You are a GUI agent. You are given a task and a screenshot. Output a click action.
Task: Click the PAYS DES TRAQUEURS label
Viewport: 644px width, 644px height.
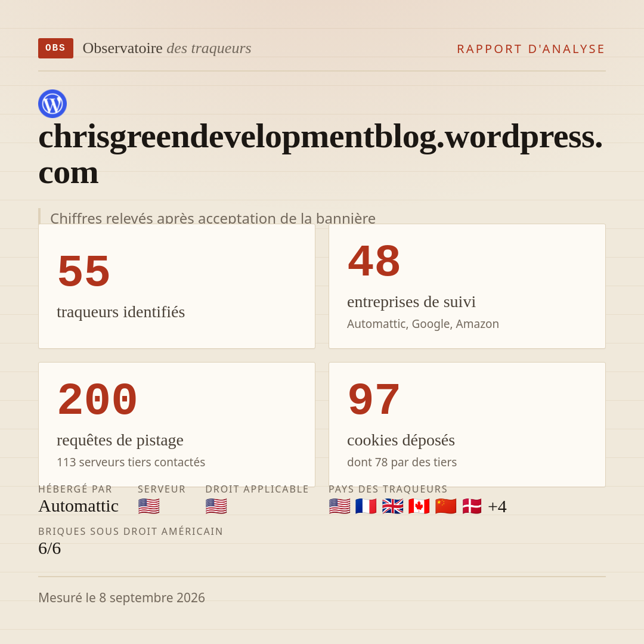(x=388, y=489)
